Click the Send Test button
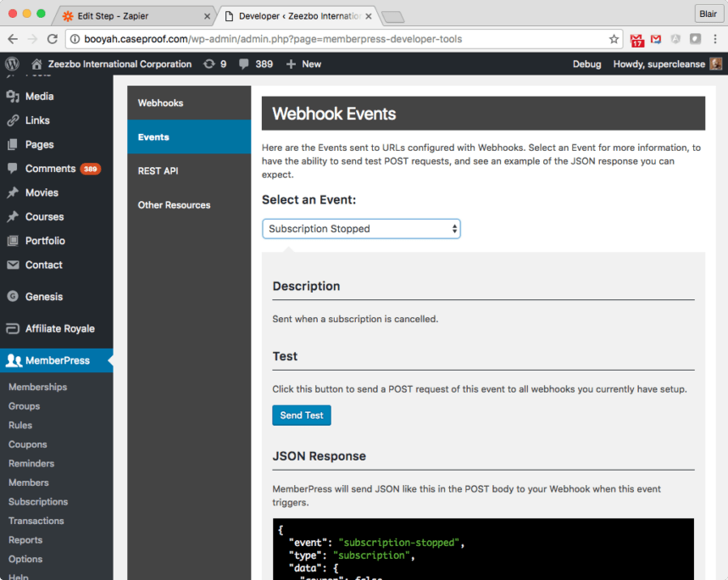728x580 pixels. (x=302, y=415)
